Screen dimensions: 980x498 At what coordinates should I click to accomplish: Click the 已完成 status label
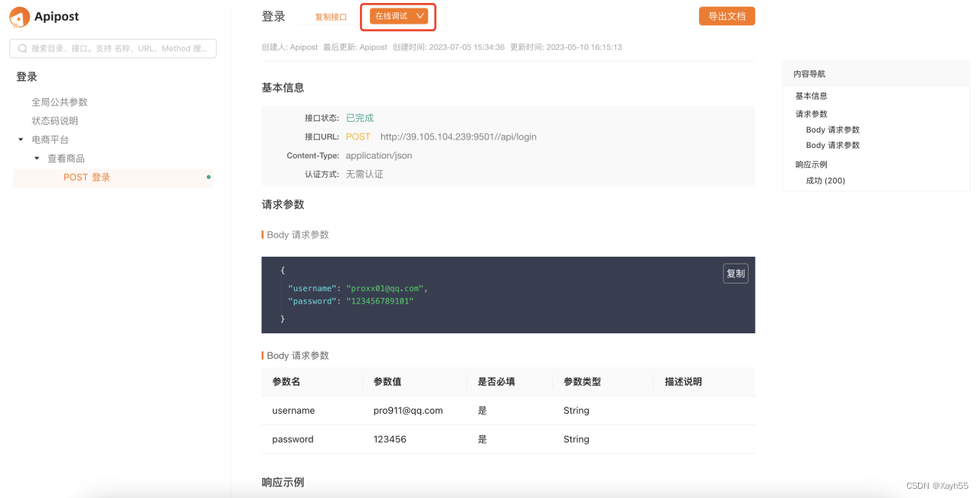[x=361, y=118]
